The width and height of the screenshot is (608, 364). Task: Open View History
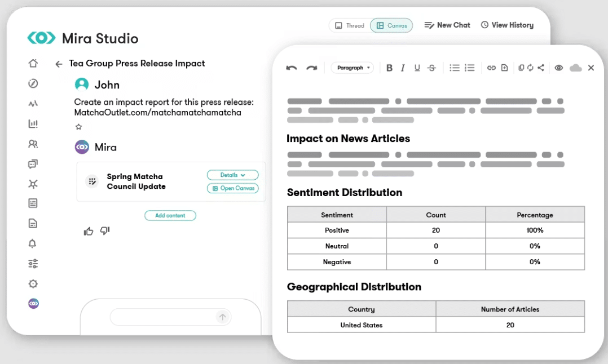point(507,25)
